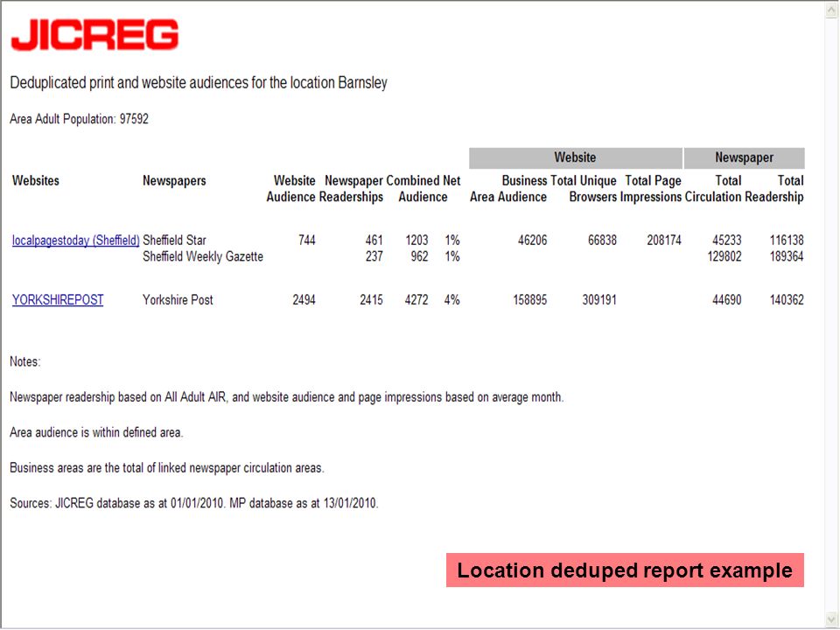
Task: Select the Sheffield Star newspaper name
Action: tap(174, 241)
